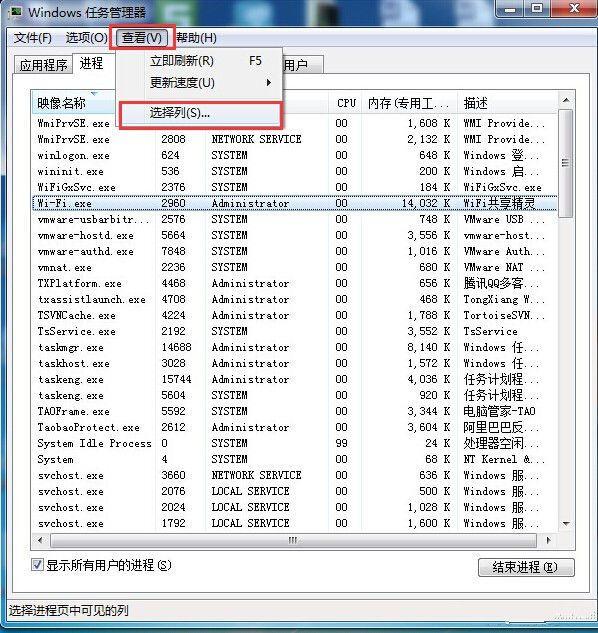The height and width of the screenshot is (633, 598).
Task: Click the 查看(V) menu
Action: pos(142,38)
